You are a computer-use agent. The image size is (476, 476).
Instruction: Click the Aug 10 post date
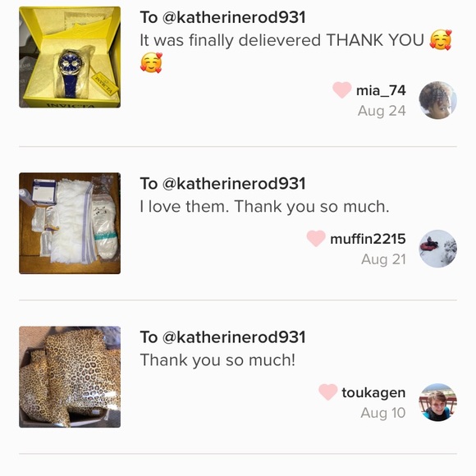(383, 413)
